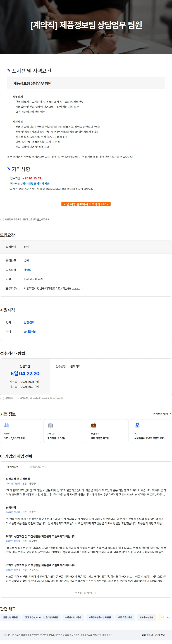
Task: Switch to 인적성·면접 후기 tab
Action: coord(38,466)
